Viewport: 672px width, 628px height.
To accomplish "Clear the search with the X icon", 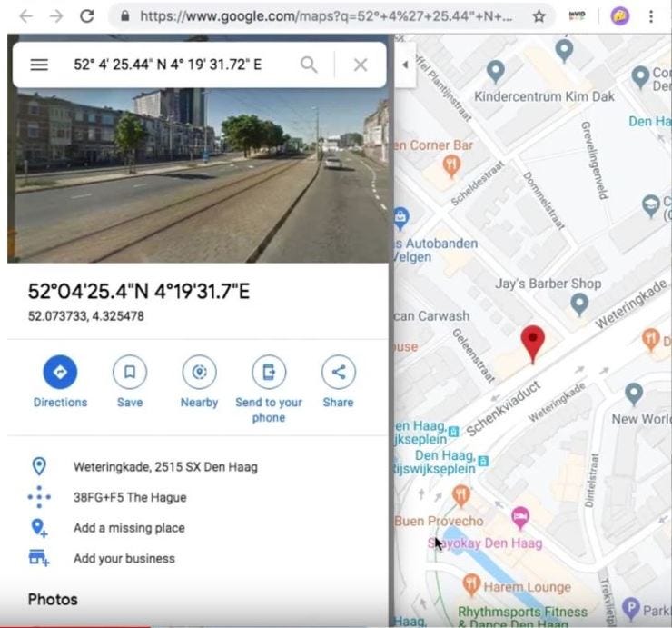I will [x=361, y=65].
